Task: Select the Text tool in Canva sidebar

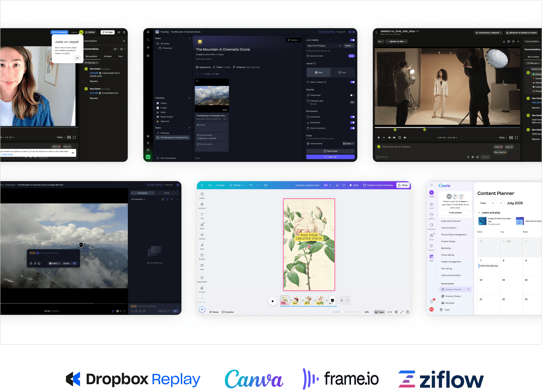Action: pos(202,216)
